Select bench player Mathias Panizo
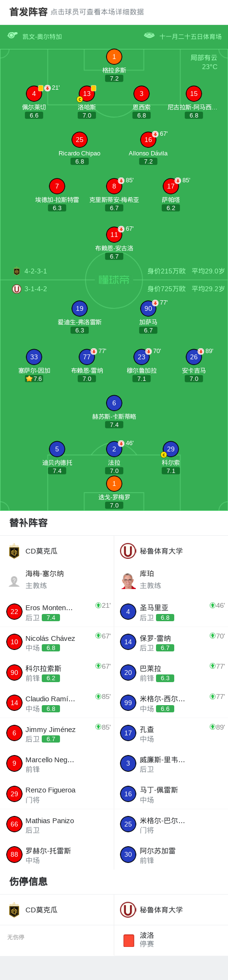 pos(57,825)
